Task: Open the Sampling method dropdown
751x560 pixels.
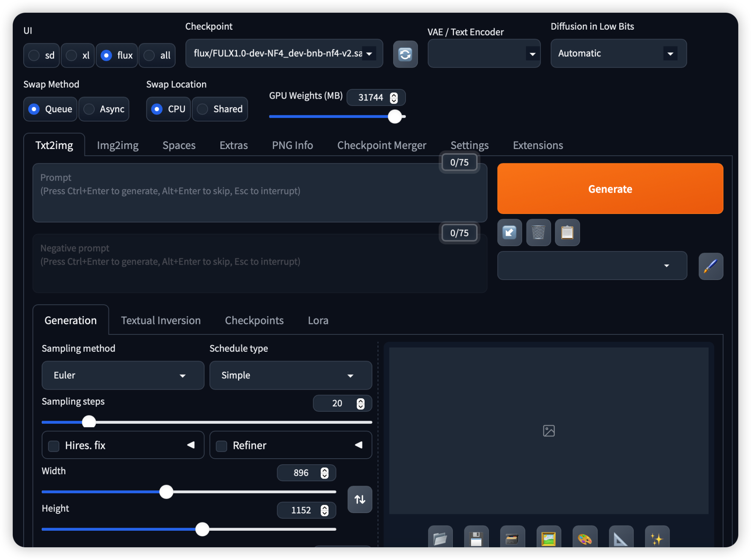Action: click(123, 375)
